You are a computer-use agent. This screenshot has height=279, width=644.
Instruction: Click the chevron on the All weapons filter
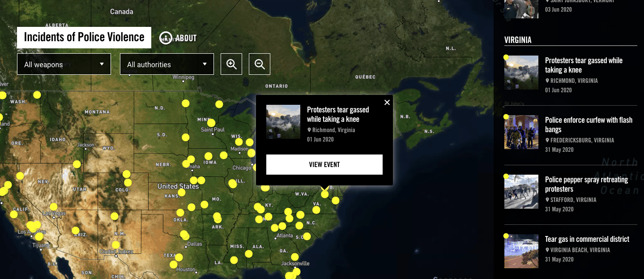tap(102, 64)
